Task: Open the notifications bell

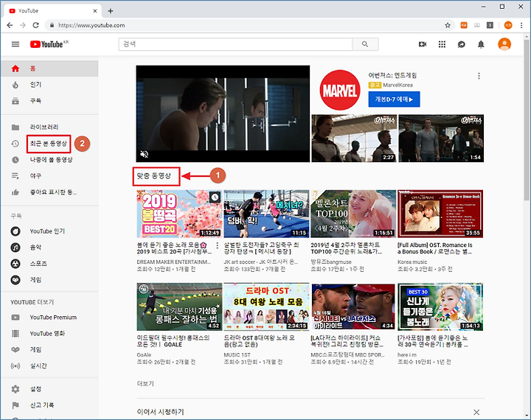Action: tap(481, 44)
